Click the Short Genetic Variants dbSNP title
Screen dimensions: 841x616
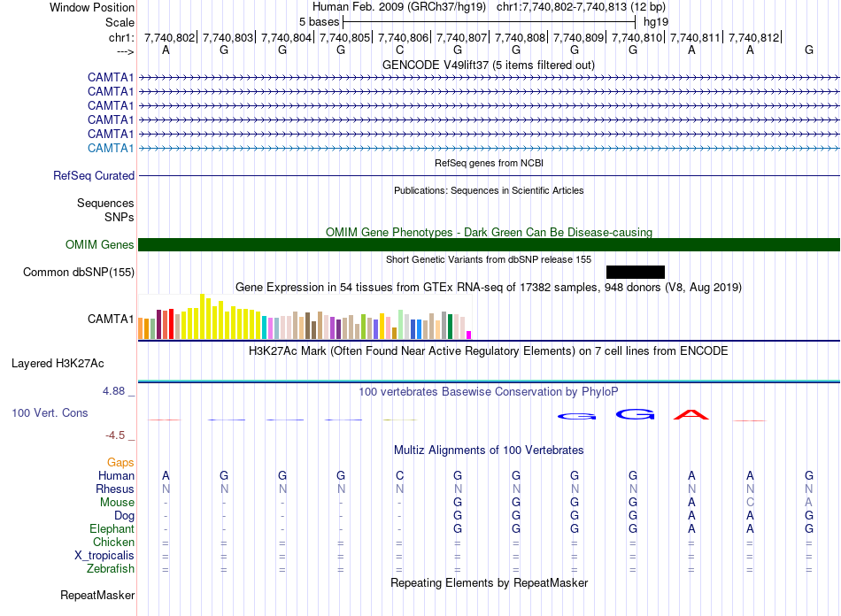tap(489, 259)
